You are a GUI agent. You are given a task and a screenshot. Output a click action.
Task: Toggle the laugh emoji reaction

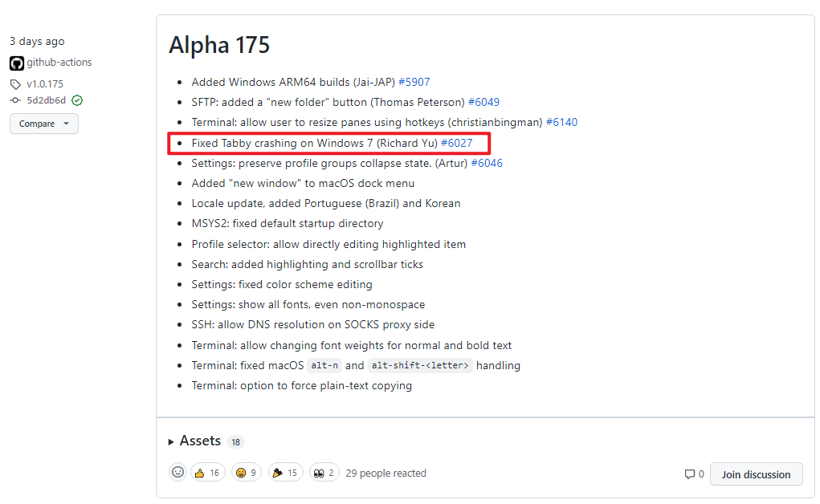tap(247, 473)
